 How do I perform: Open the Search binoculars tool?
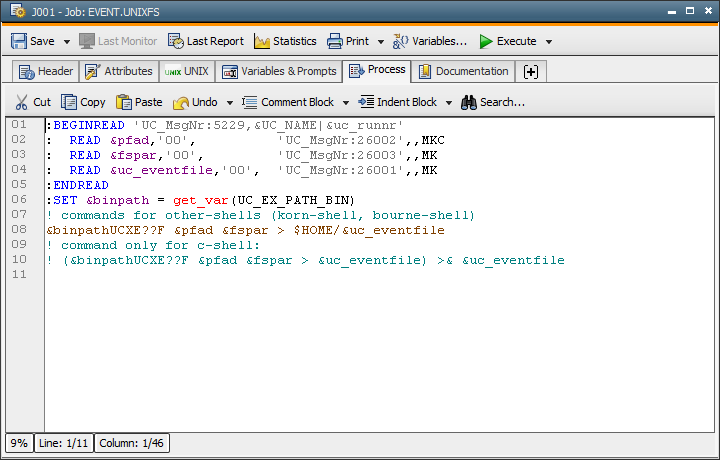(492, 102)
